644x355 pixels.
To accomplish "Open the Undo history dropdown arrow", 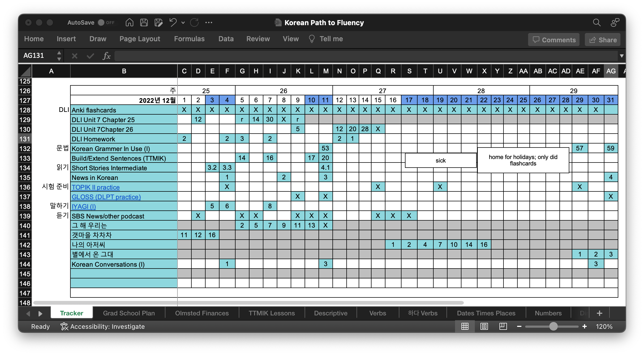I will [x=183, y=23].
